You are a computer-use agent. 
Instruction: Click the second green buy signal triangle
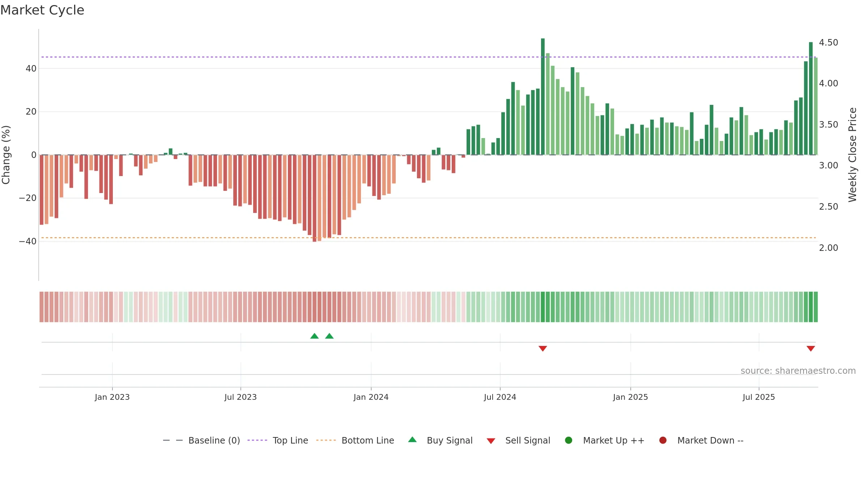point(329,336)
